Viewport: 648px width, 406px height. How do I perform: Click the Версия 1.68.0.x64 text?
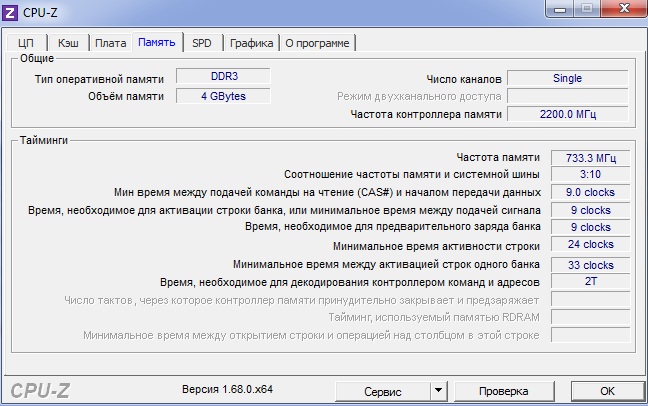(227, 389)
